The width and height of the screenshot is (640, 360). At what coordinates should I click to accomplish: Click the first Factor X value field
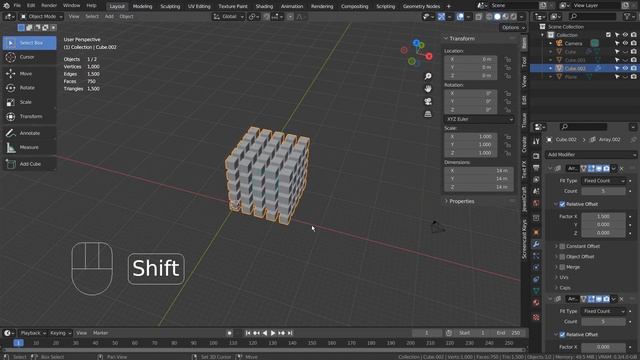click(603, 216)
